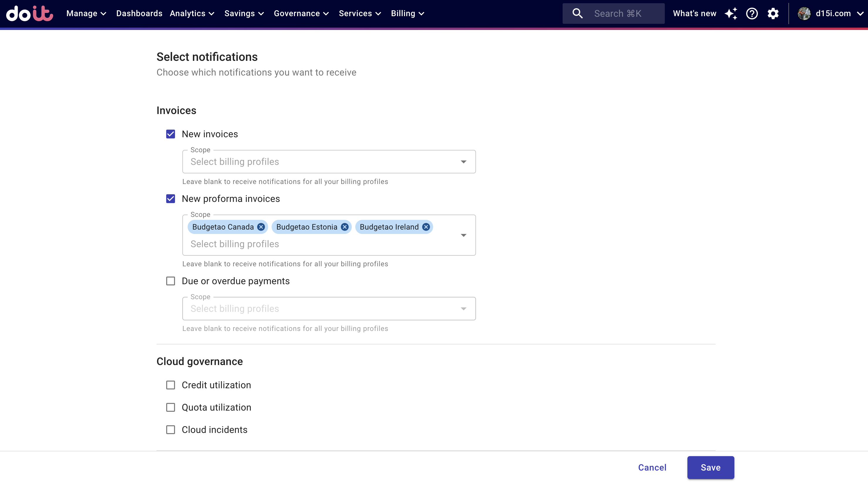Remove Budgetao Estonia chip
This screenshot has height=482, width=868.
coord(344,227)
